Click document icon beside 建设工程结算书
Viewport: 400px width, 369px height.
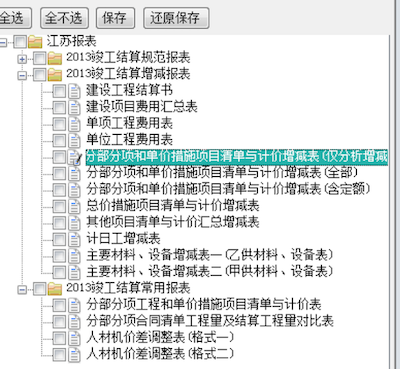74,91
